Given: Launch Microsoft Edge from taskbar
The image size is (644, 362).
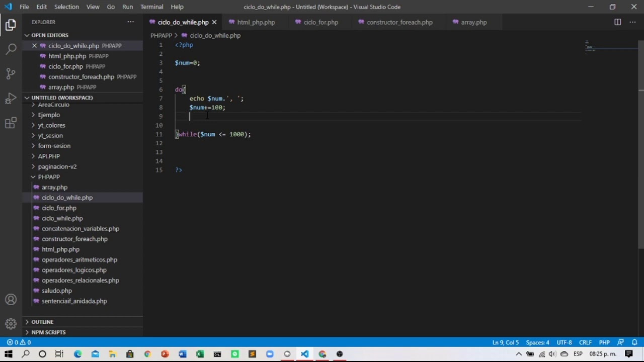Looking at the screenshot, I should click(x=78, y=354).
